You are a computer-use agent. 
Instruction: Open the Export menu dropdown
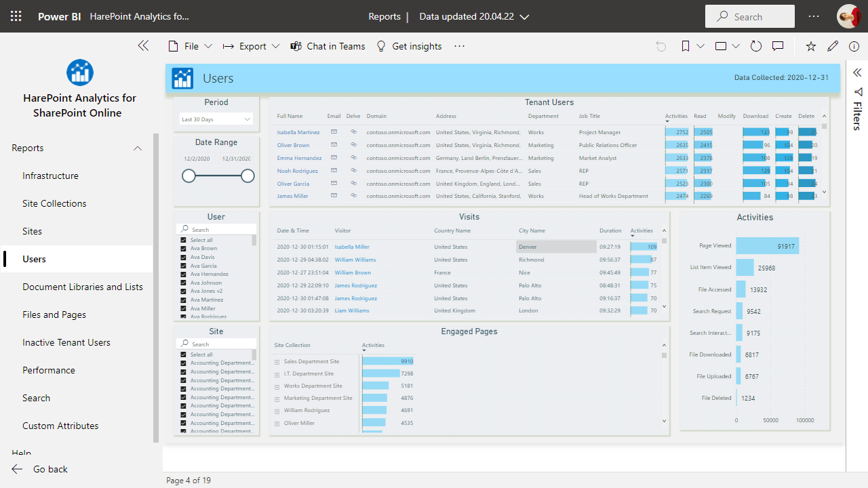[x=251, y=46]
